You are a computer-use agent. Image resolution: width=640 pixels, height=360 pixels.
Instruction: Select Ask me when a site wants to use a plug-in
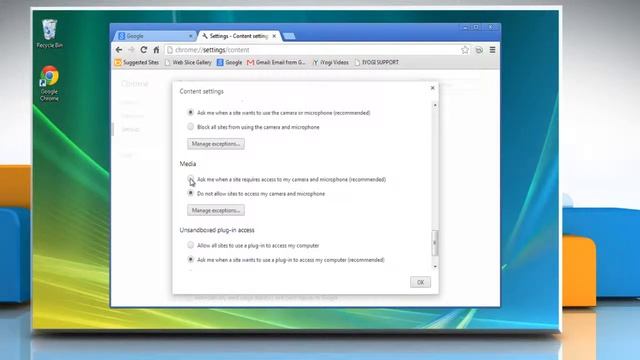click(190, 259)
